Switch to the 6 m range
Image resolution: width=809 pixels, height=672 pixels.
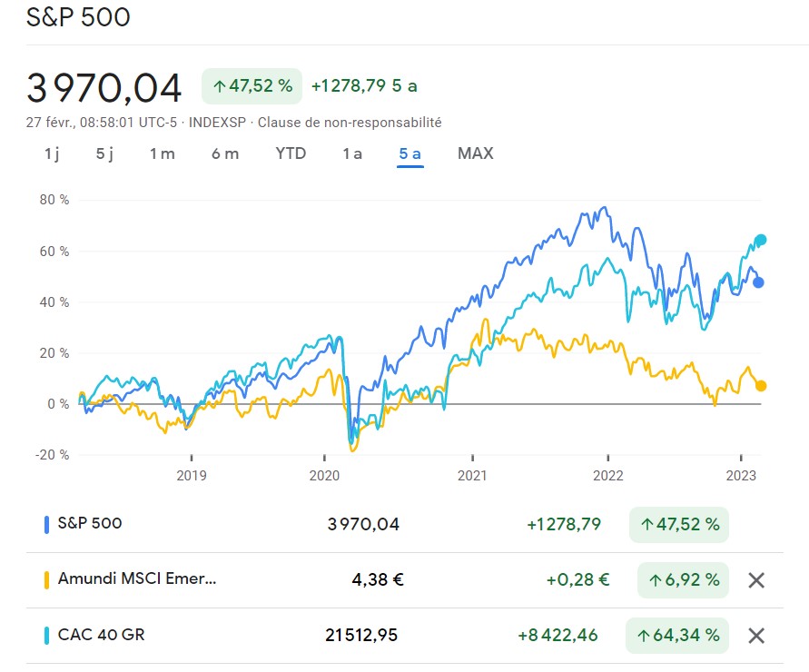[x=225, y=153]
